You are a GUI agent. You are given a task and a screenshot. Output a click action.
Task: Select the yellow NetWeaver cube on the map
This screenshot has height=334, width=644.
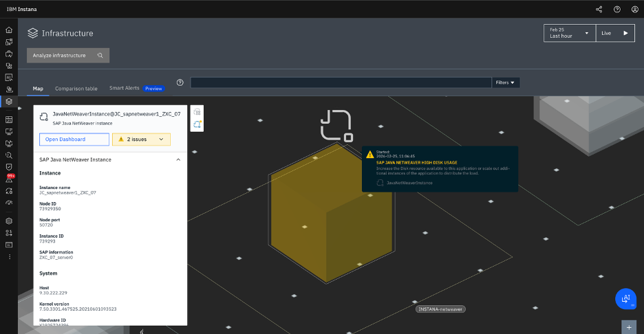pyautogui.click(x=331, y=213)
